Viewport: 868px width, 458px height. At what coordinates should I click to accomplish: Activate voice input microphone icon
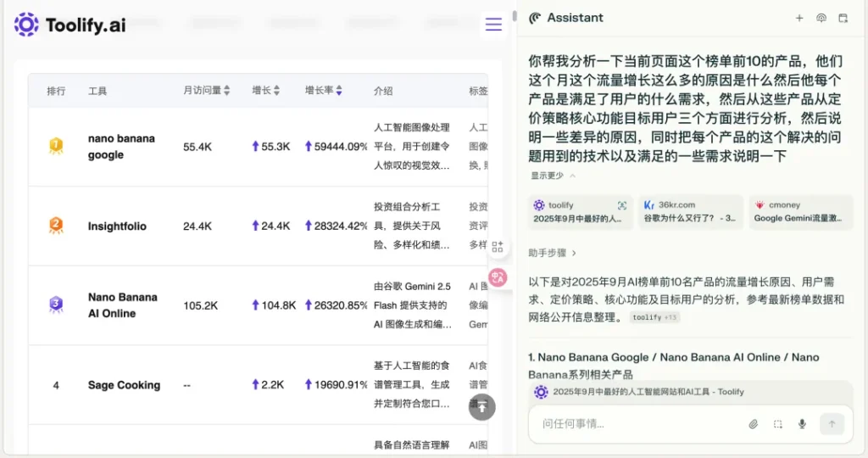(802, 424)
